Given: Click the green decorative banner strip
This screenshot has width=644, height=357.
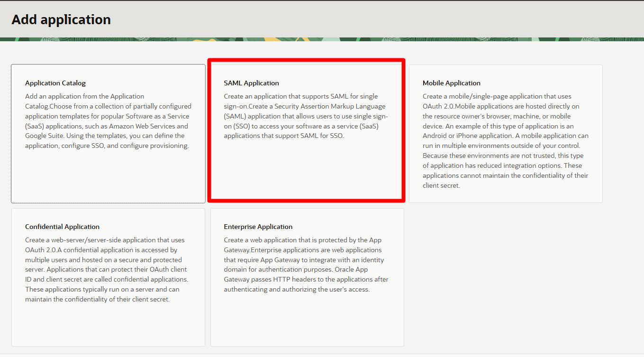Looking at the screenshot, I should pos(322,39).
